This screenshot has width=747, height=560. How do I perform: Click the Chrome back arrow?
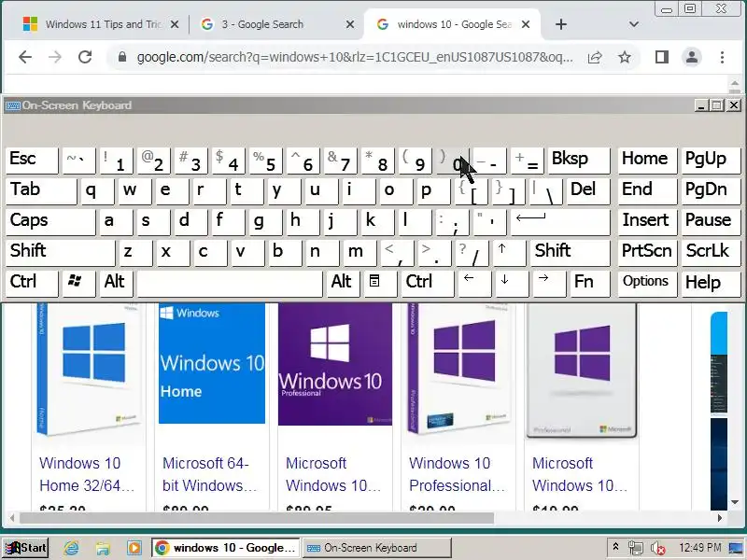tap(25, 57)
